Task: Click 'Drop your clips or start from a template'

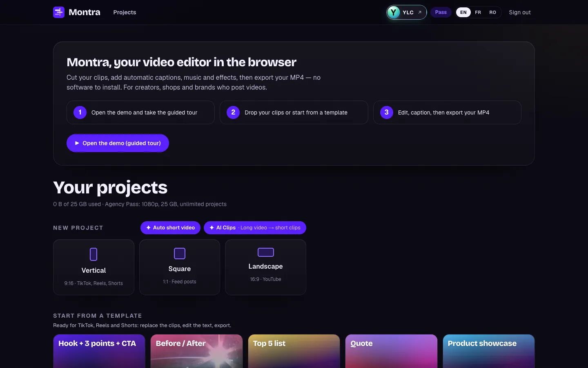Action: click(296, 112)
